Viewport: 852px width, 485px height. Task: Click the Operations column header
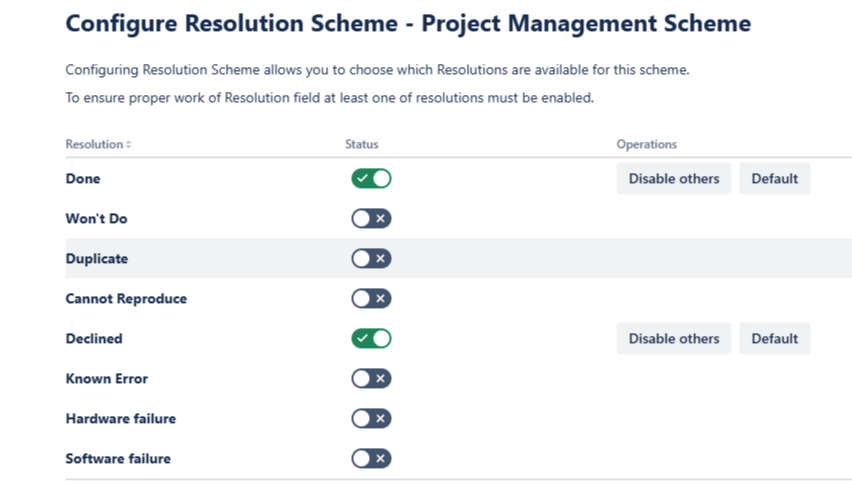(x=646, y=145)
